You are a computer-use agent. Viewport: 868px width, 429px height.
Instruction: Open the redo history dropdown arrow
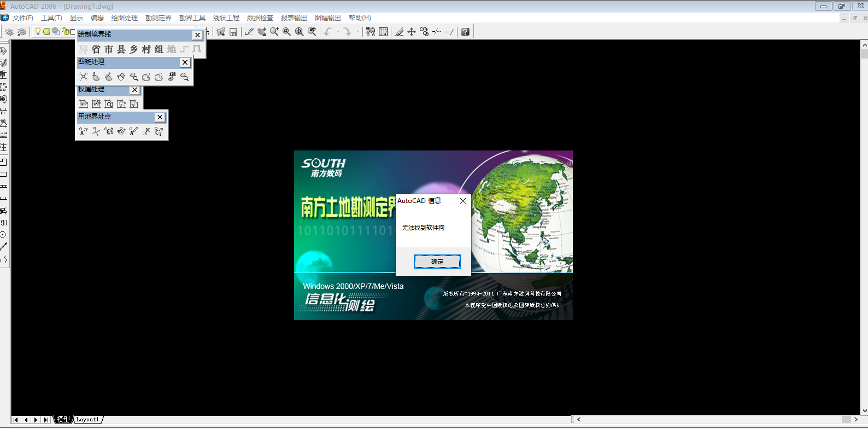358,32
